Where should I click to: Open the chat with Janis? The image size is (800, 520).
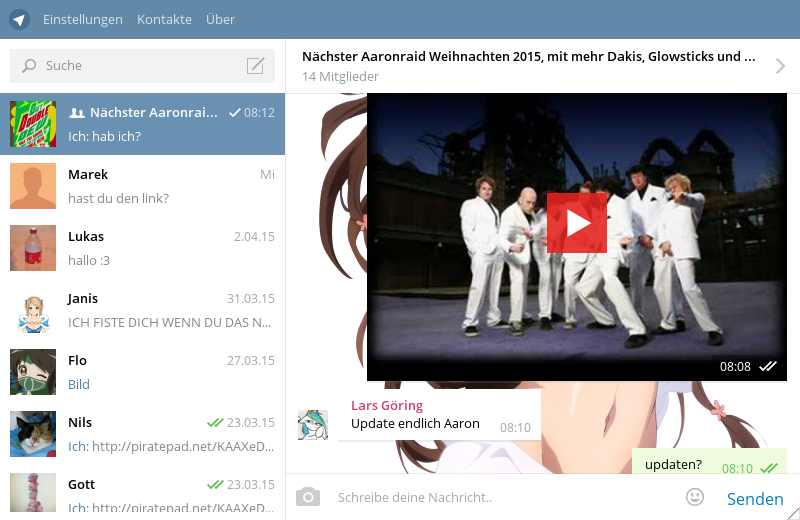coord(142,310)
